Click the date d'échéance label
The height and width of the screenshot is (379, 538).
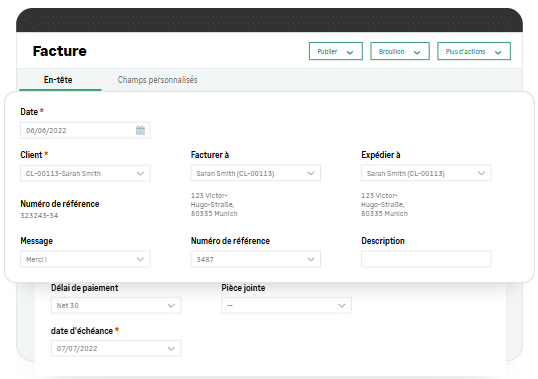[82, 331]
